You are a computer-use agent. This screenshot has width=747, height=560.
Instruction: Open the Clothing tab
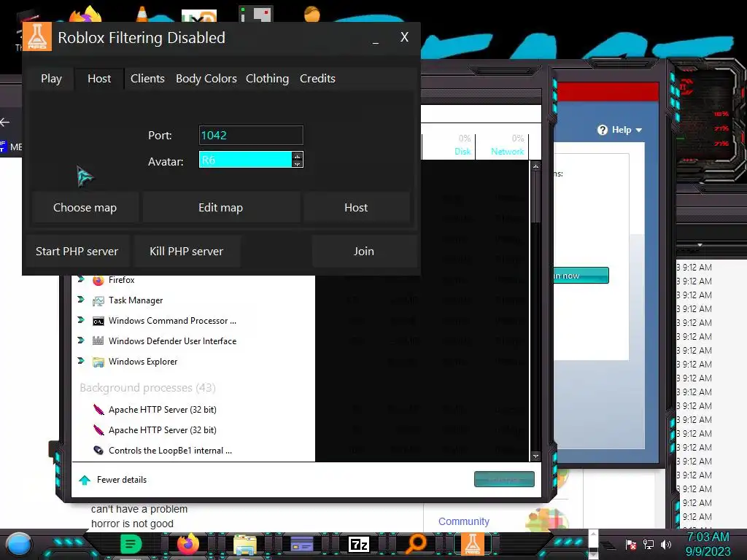click(x=267, y=79)
